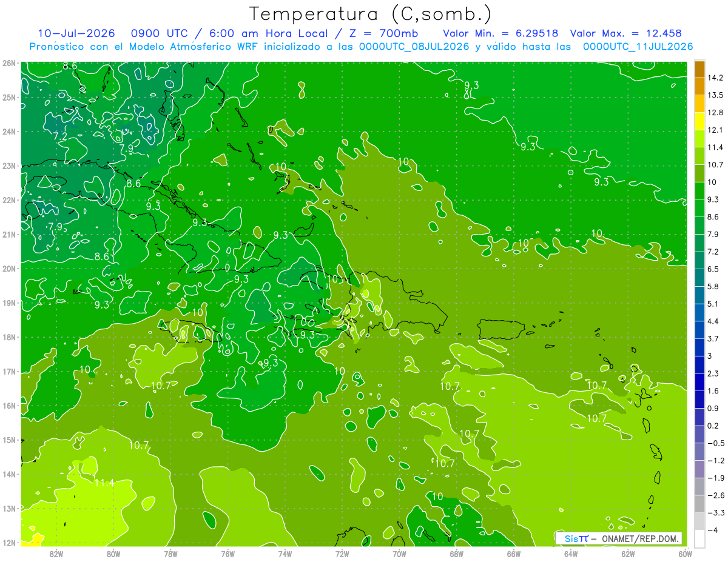Select the date text '10-Jul-2026'
The width and height of the screenshot is (728, 562).
click(x=76, y=33)
